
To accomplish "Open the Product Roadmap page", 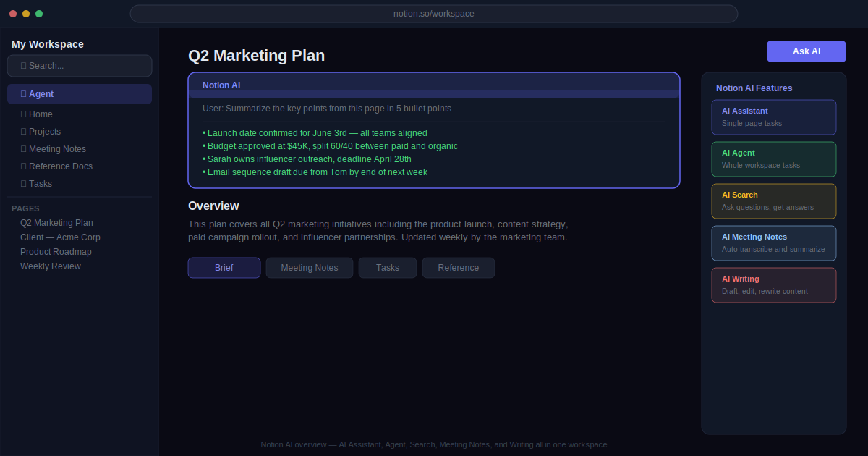I will (x=56, y=252).
